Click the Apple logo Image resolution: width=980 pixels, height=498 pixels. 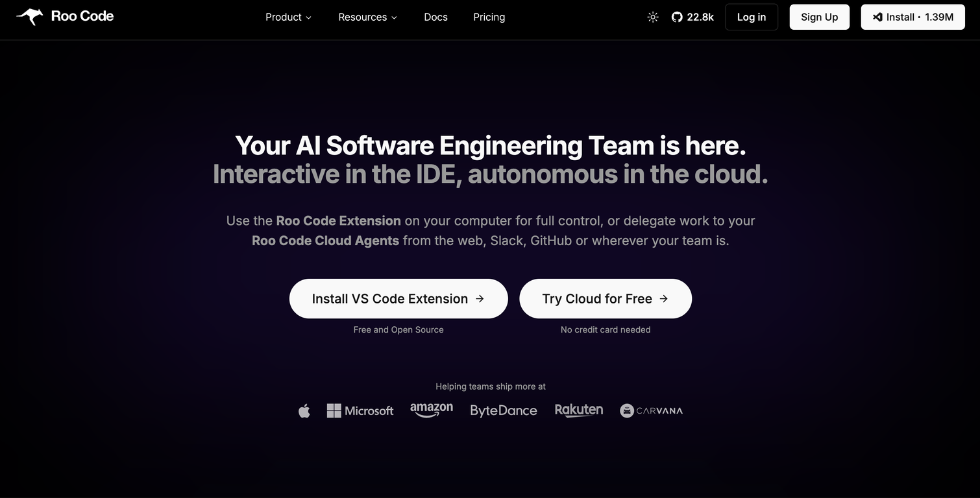pos(304,410)
